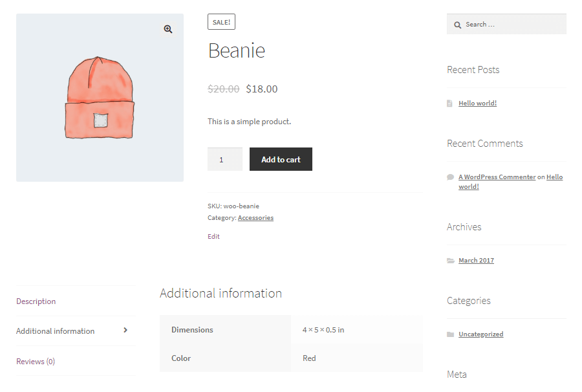Open the Edit link for this product
582x392 pixels.
213,236
